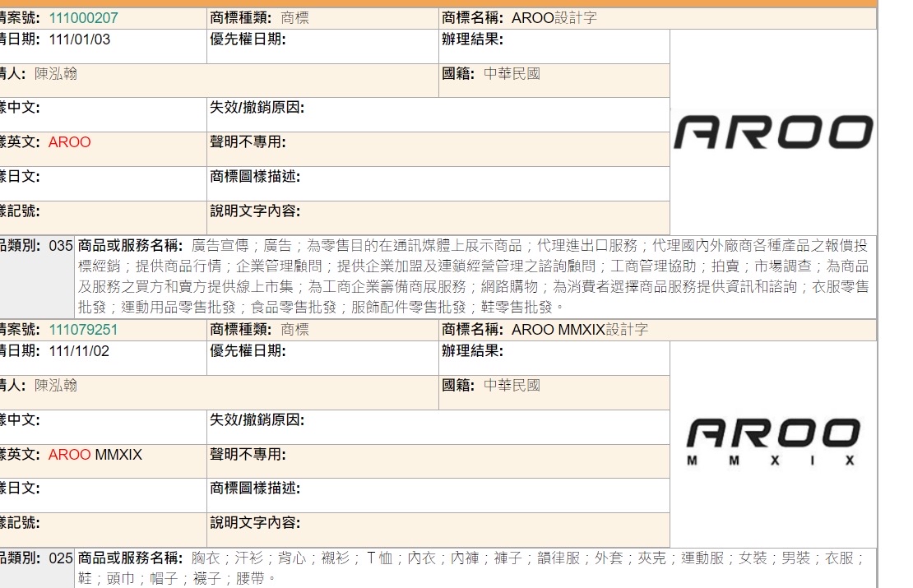Image resolution: width=913 pixels, height=588 pixels.
Task: Click the application date 111/01/03
Action: 80,39
